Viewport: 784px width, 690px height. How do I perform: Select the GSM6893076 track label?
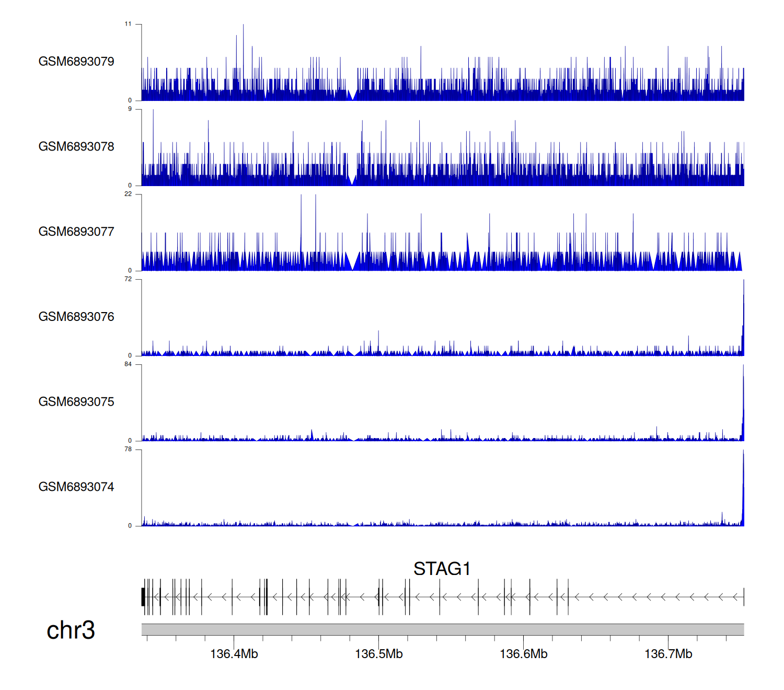[76, 317]
